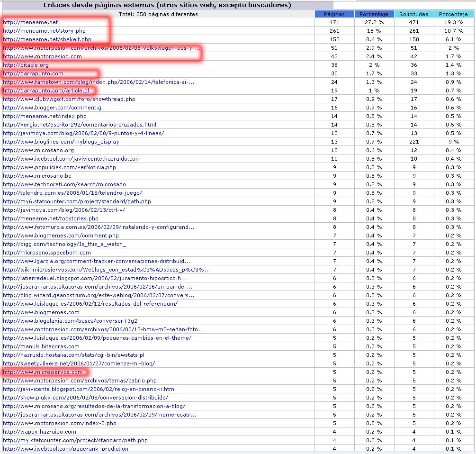
Task: Open the http://www.blogmemes.com homepage link
Action: (41, 311)
